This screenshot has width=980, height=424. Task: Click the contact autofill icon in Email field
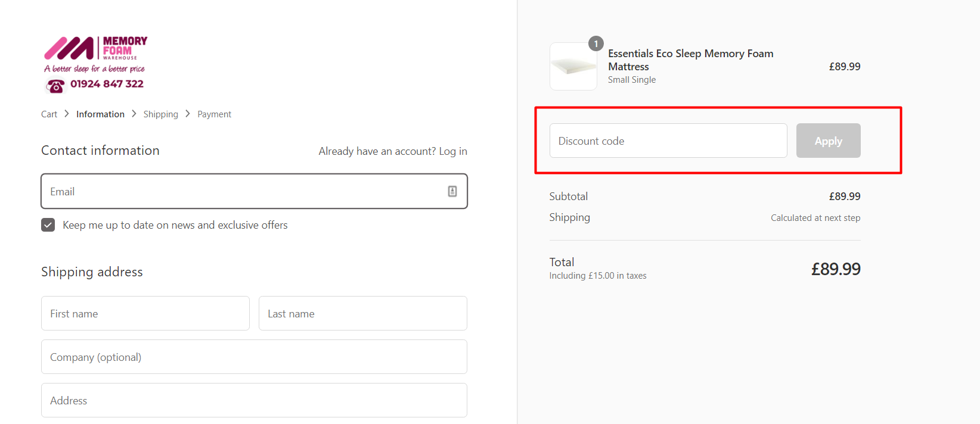click(452, 191)
